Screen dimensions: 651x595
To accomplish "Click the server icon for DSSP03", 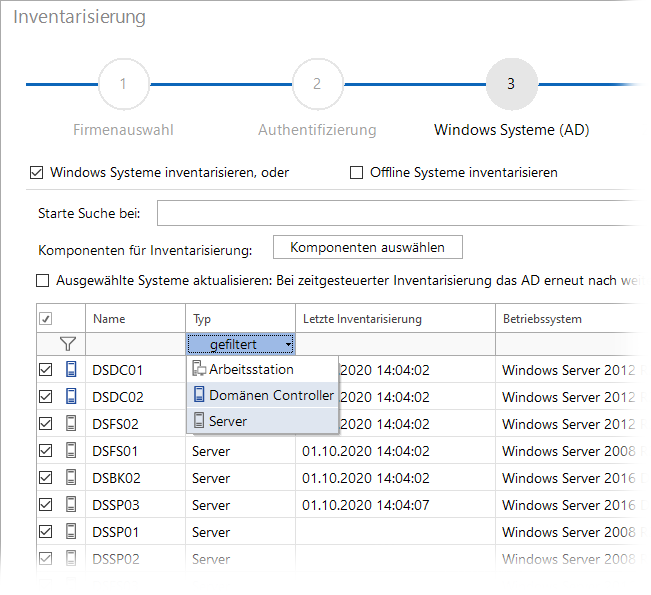I will (x=71, y=504).
